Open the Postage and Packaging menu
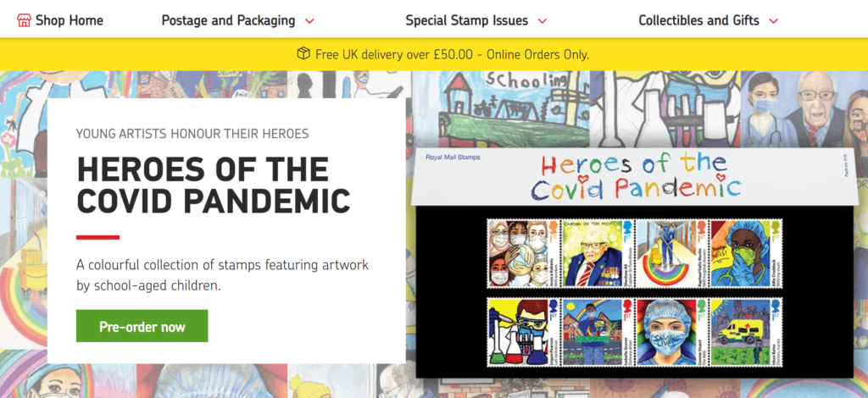This screenshot has width=868, height=398. [x=229, y=20]
